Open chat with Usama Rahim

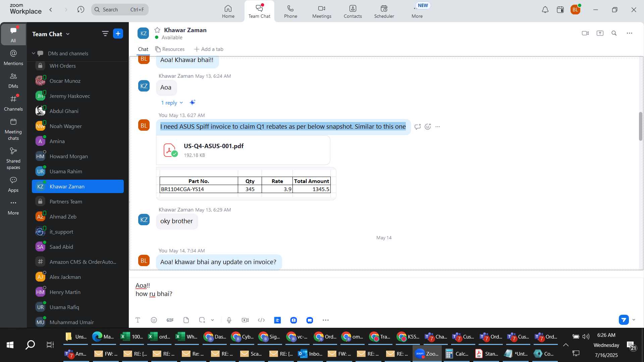click(x=78, y=171)
